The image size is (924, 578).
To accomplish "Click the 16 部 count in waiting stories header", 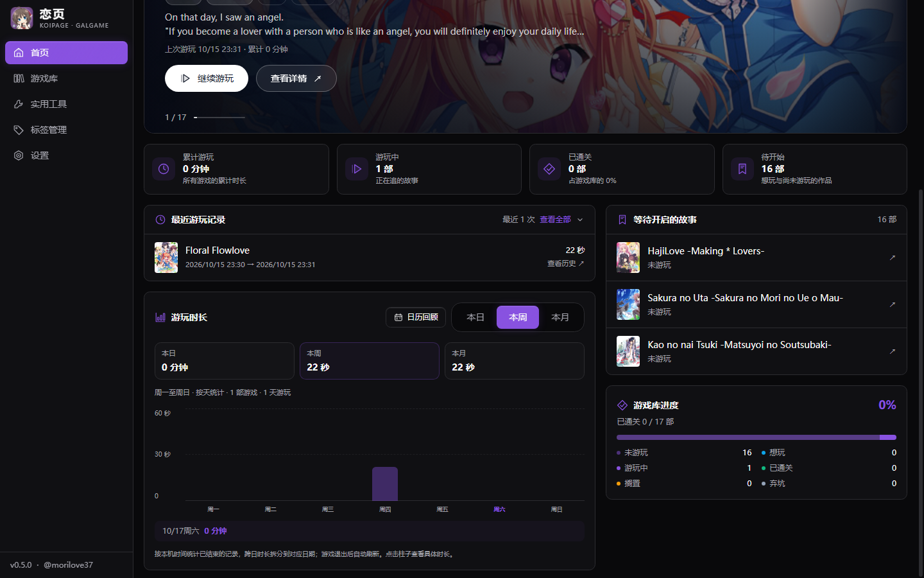I will [x=887, y=220].
